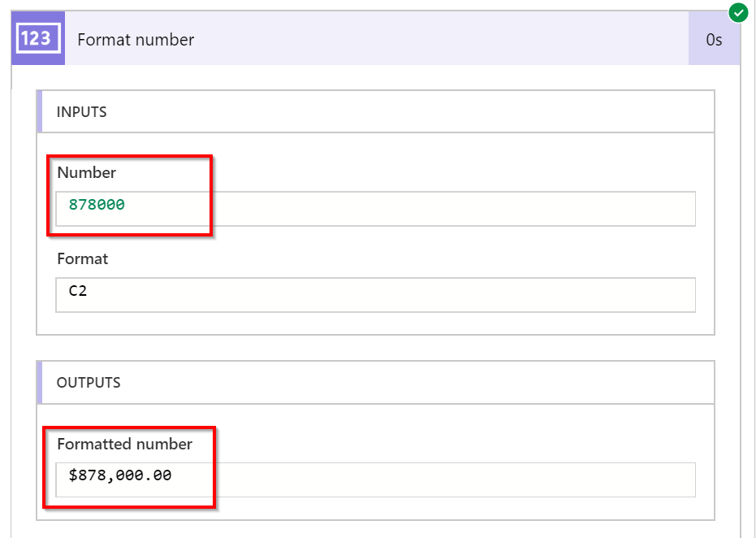The image size is (756, 538).
Task: Click the Format field label
Action: (x=81, y=258)
